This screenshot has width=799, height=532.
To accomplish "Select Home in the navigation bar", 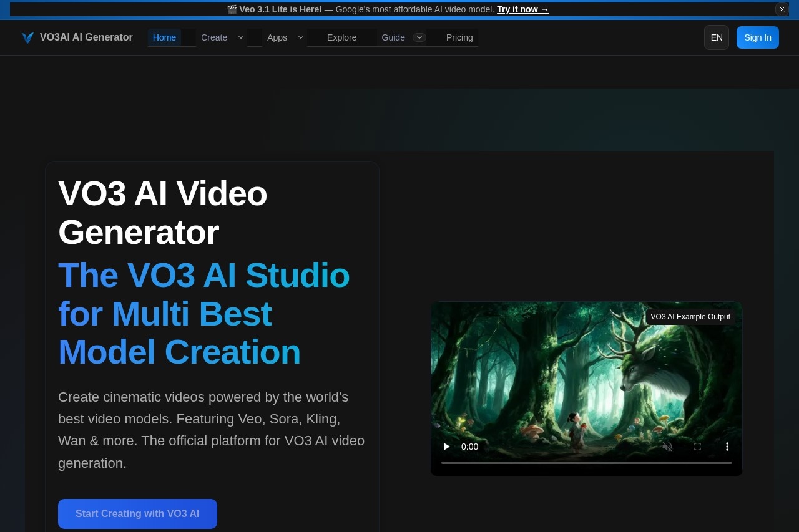I will tap(164, 37).
